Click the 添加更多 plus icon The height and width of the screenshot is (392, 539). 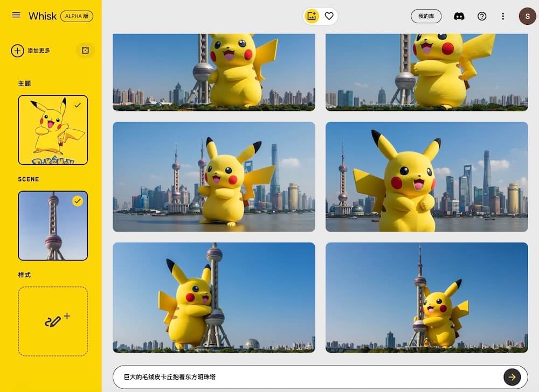pyautogui.click(x=18, y=51)
